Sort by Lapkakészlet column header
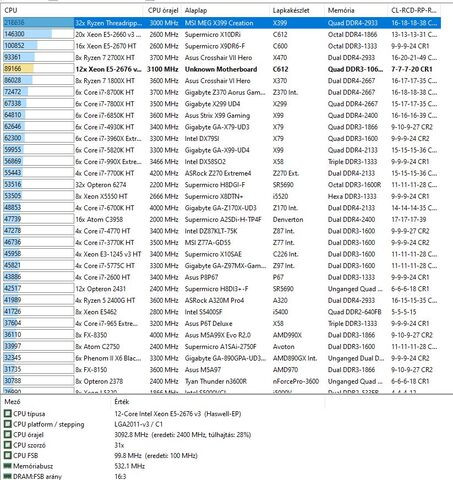 297,10
